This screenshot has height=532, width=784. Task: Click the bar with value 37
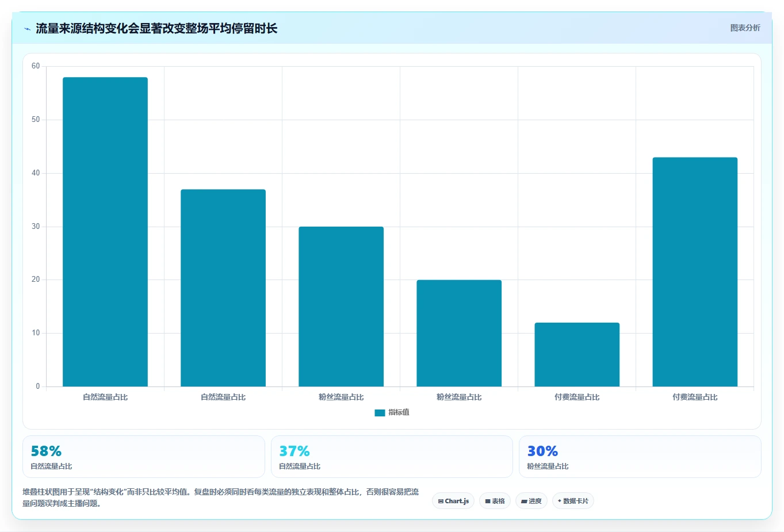pyautogui.click(x=223, y=288)
